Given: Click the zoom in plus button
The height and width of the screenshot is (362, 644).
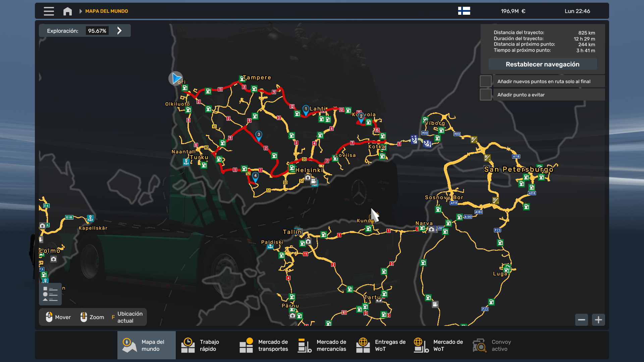Looking at the screenshot, I should tap(598, 320).
